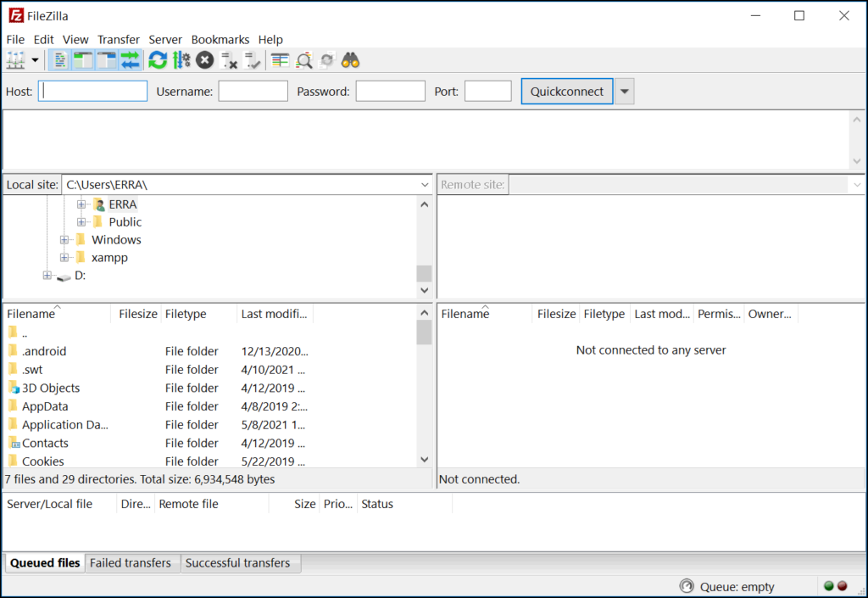
Task: Click local tree scrollbar up arrow
Action: 425,204
